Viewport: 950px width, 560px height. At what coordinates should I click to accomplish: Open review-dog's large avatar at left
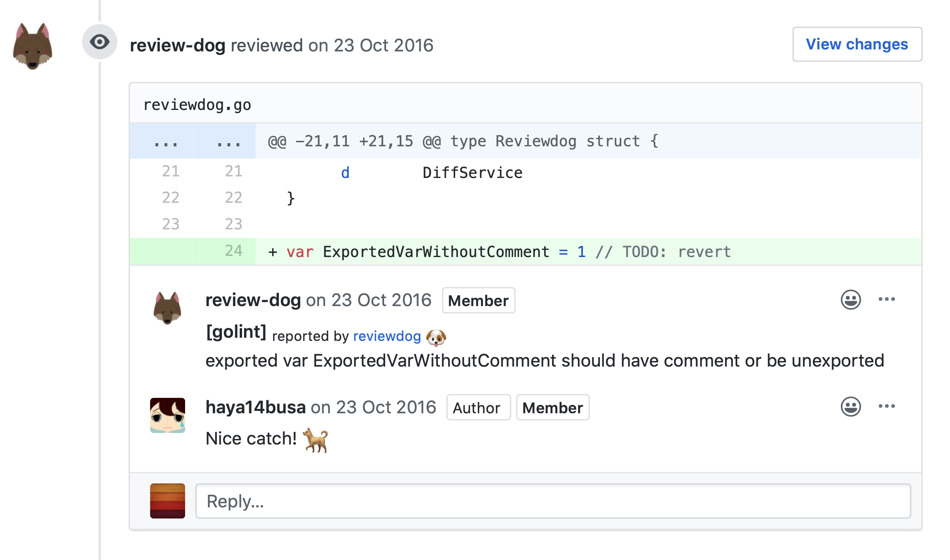[x=32, y=46]
